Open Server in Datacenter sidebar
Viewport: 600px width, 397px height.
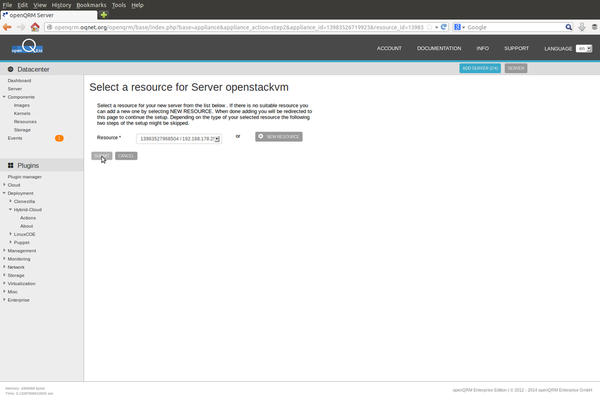click(15, 89)
